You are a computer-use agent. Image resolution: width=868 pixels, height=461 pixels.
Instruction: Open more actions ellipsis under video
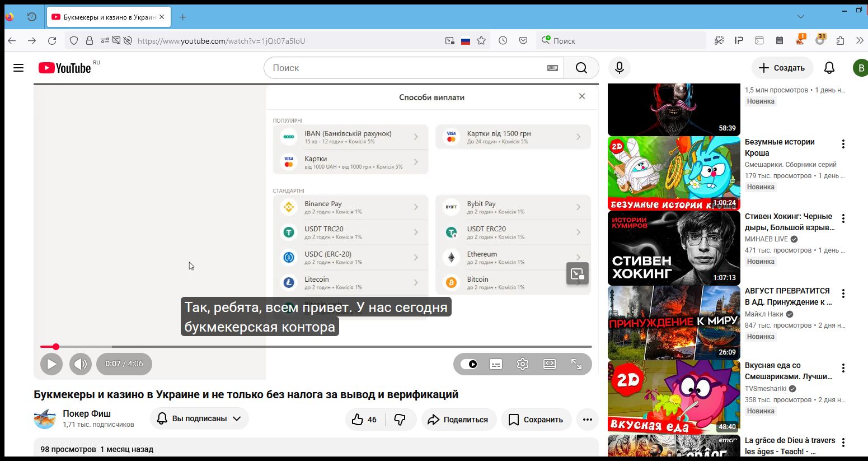point(588,420)
